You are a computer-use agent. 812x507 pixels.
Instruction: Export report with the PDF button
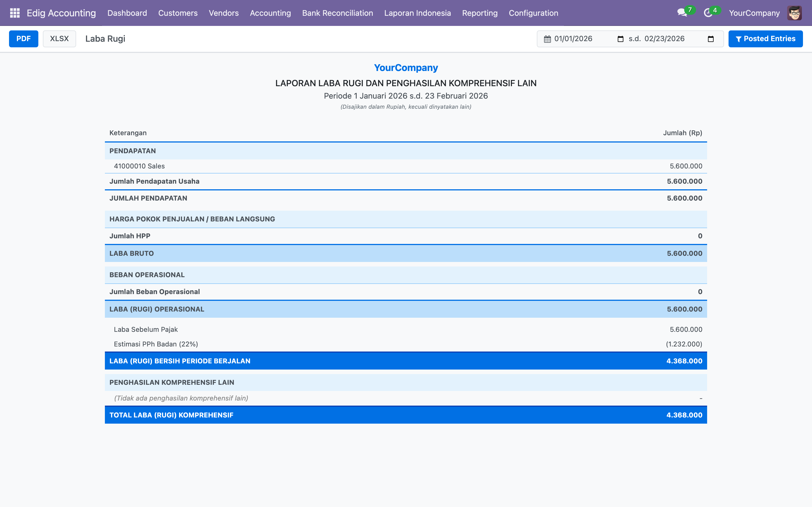point(23,39)
